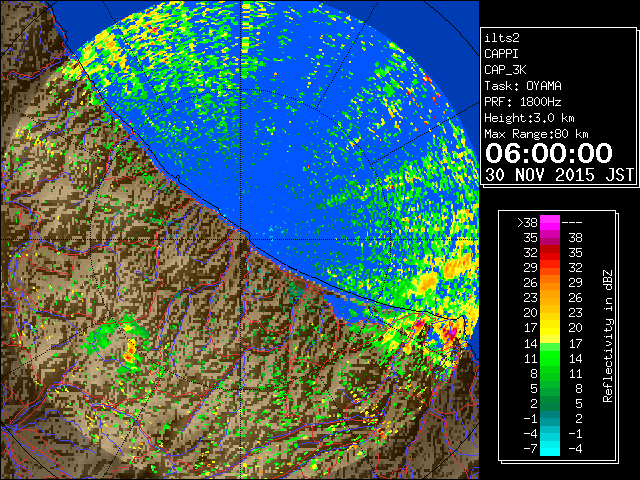Click the '30 NOV 2015 JST' date

[559, 175]
